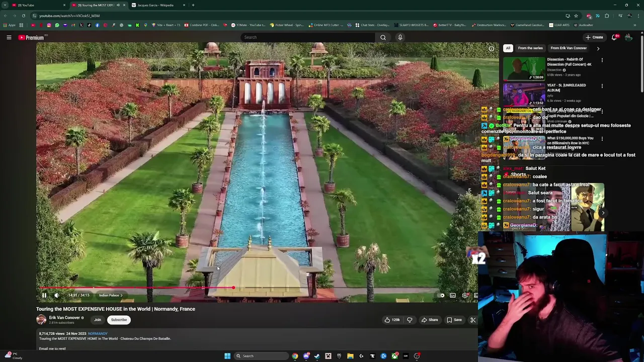Toggle subtitles in the player
This screenshot has height=362, width=644.
453,296
